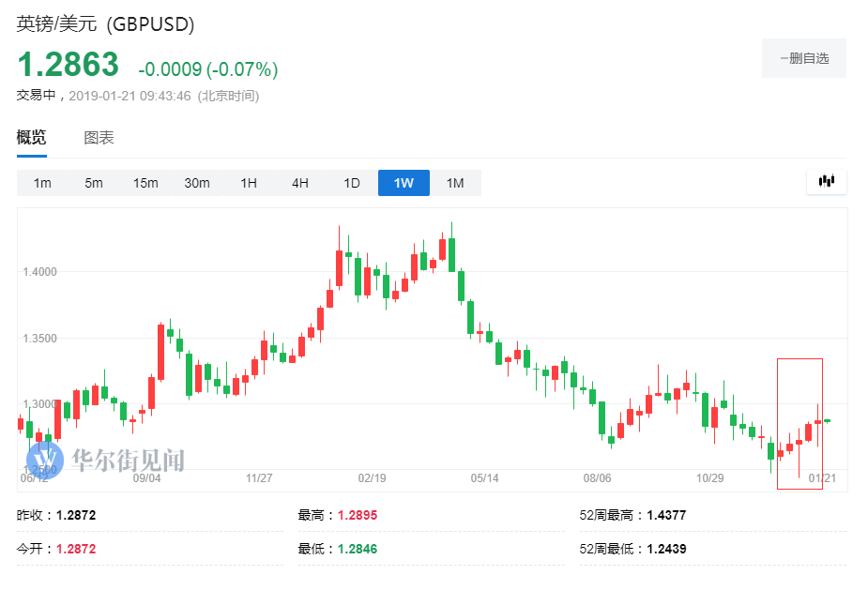This screenshot has width=868, height=590.
Task: Open the candlestick chart type icon
Action: 826,182
